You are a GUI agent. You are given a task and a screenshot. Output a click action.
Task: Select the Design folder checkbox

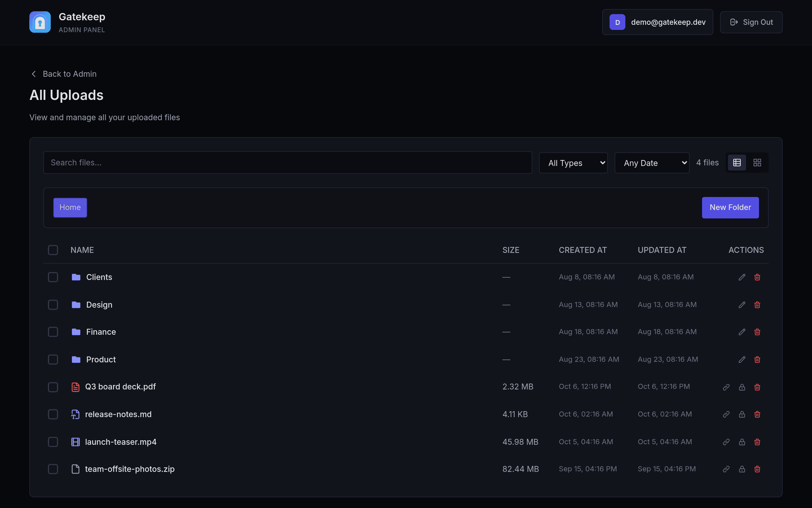coord(53,305)
